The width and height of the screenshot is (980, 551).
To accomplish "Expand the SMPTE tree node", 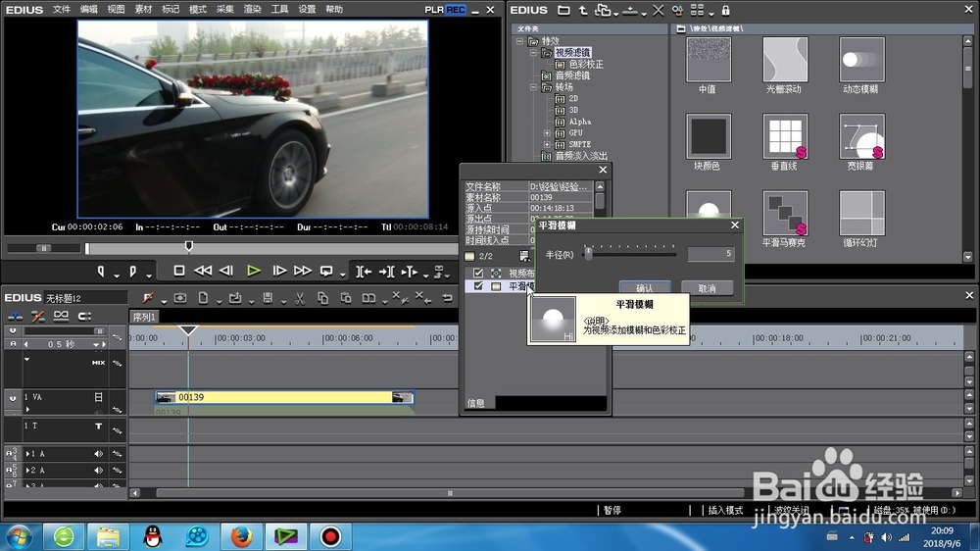I will pos(547,144).
